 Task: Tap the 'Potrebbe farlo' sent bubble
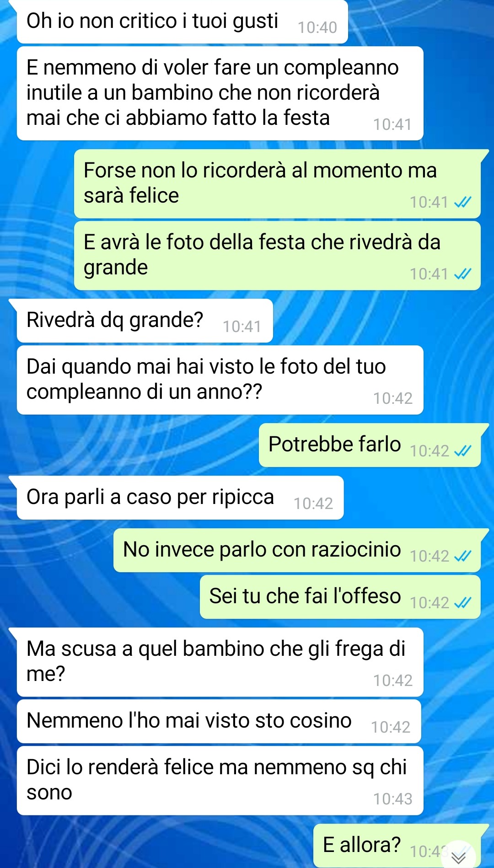[370, 445]
